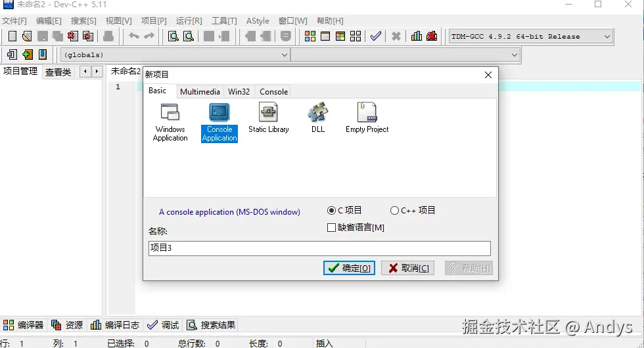Open the 搜索结果 bottom panel tab

(x=211, y=325)
